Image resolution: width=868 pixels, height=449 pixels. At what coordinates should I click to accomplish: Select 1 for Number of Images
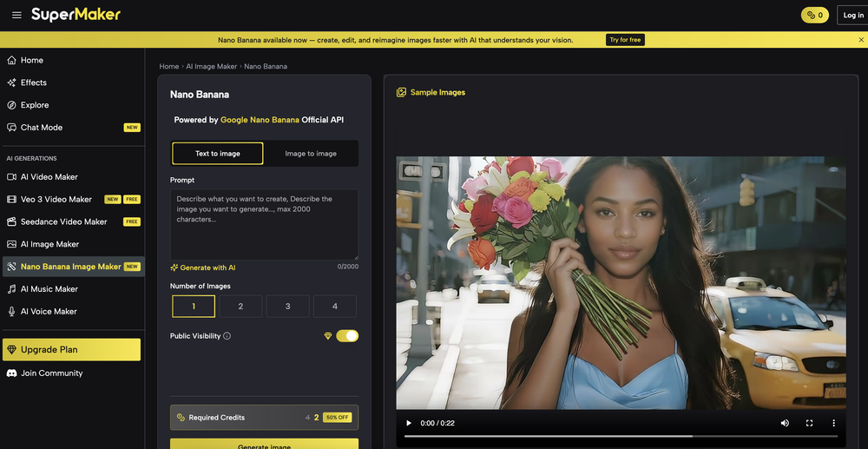point(194,306)
